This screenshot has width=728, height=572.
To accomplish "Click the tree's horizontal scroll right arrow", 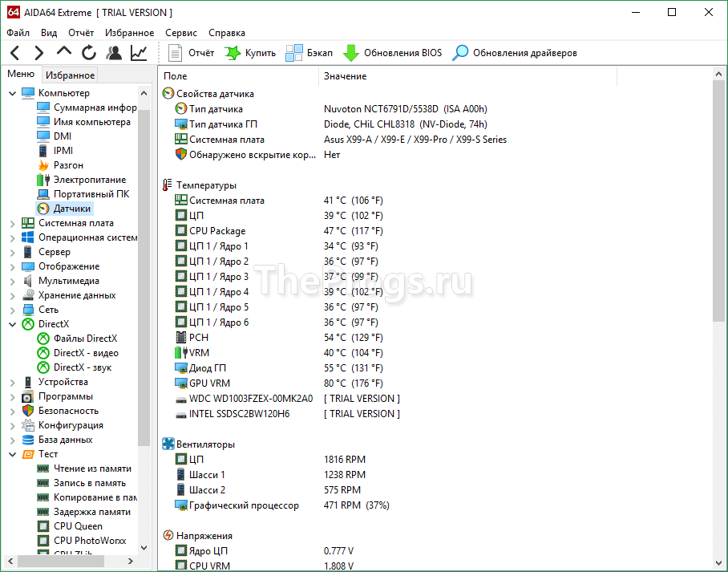I will tap(131, 562).
